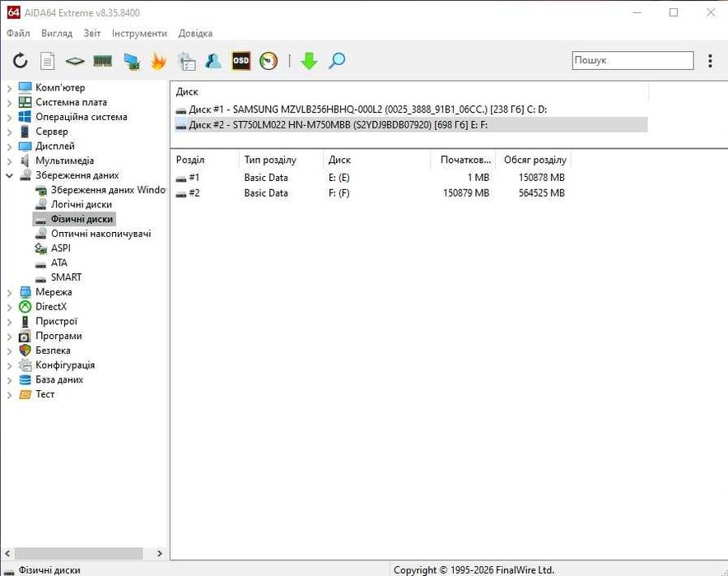The height and width of the screenshot is (576, 728).
Task: Expand the Системна плата node
Action: tap(9, 103)
